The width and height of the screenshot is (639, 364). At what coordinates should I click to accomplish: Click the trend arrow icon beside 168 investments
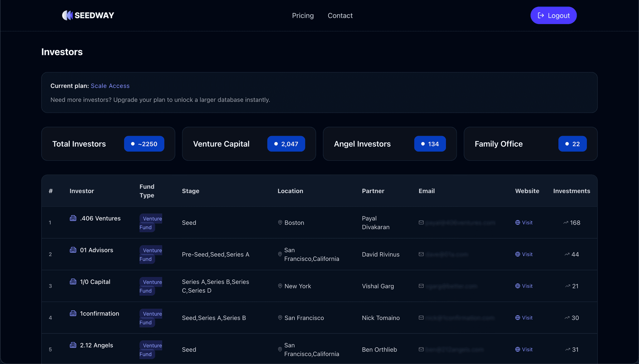566,223
